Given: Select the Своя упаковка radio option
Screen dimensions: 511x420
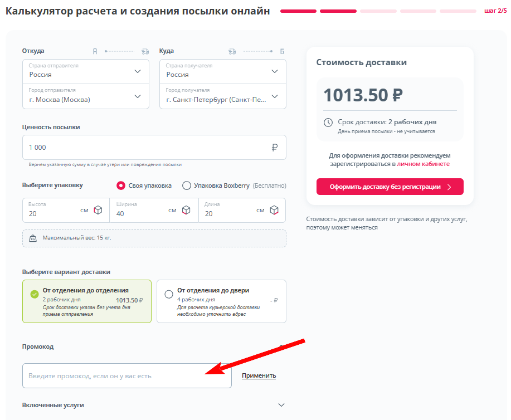Looking at the screenshot, I should (x=121, y=185).
